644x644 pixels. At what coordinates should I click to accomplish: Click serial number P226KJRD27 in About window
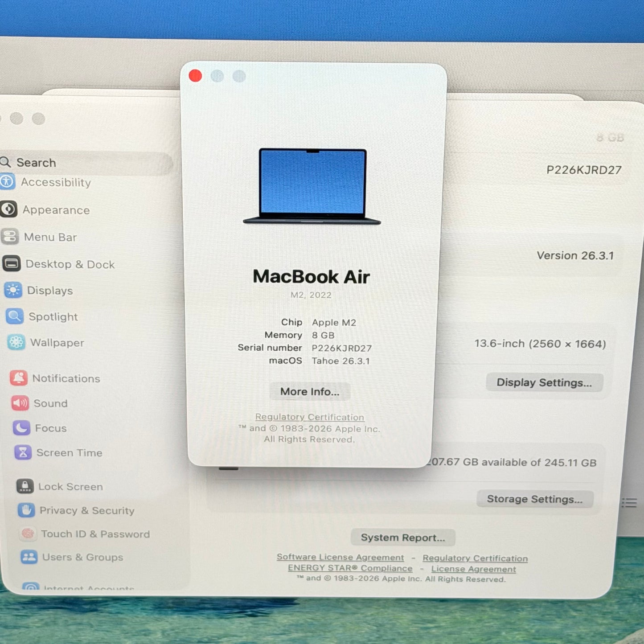pyautogui.click(x=342, y=348)
